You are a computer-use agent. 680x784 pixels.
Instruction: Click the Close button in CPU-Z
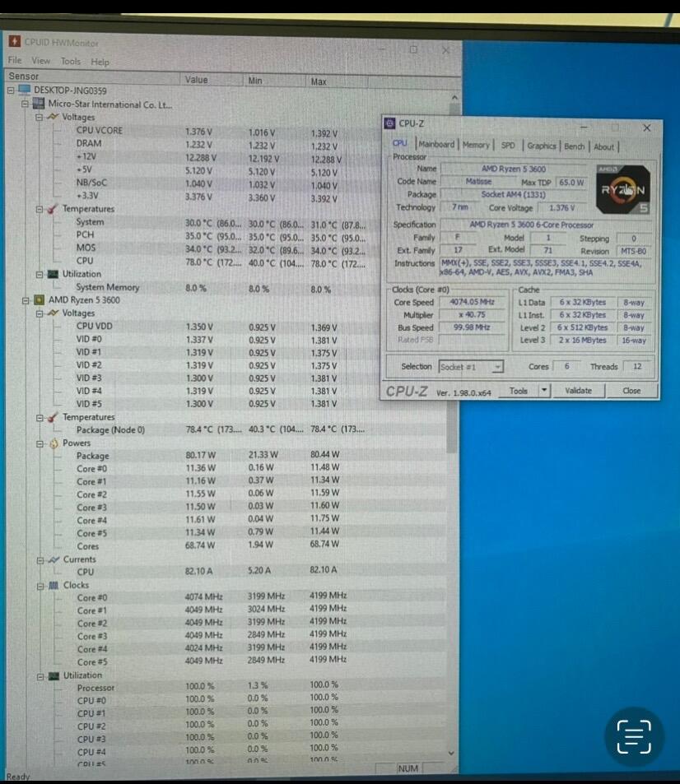click(632, 391)
